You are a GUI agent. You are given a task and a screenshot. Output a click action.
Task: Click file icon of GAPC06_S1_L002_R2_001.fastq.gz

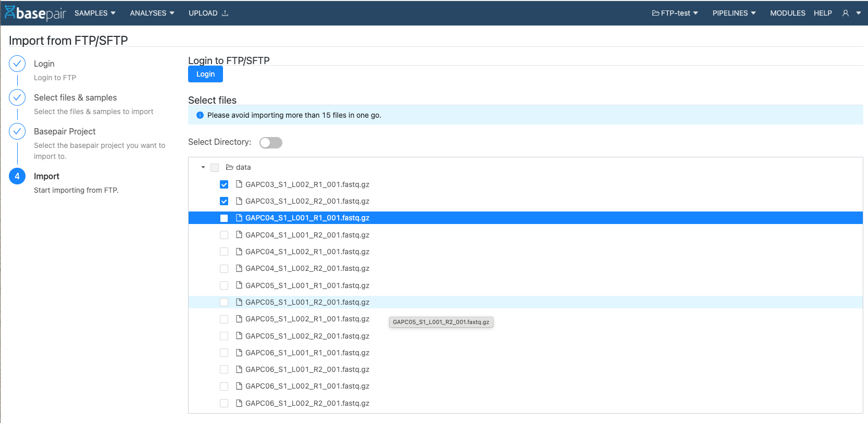tap(239, 403)
